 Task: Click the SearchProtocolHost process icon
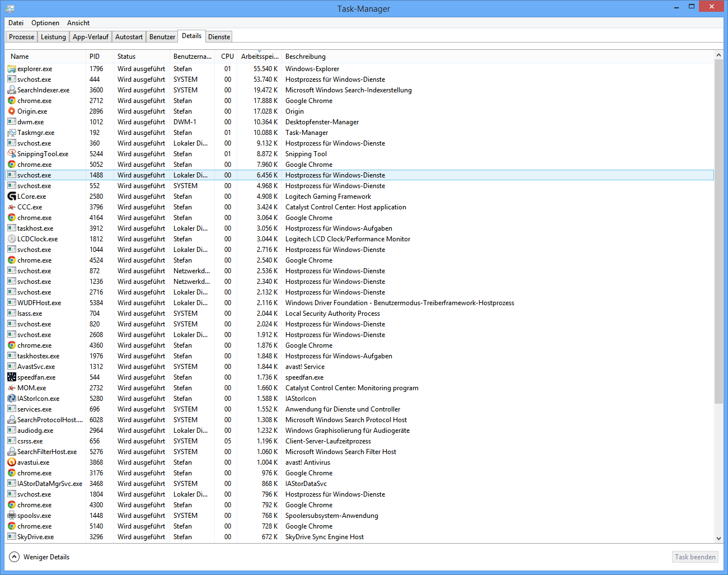(12, 420)
